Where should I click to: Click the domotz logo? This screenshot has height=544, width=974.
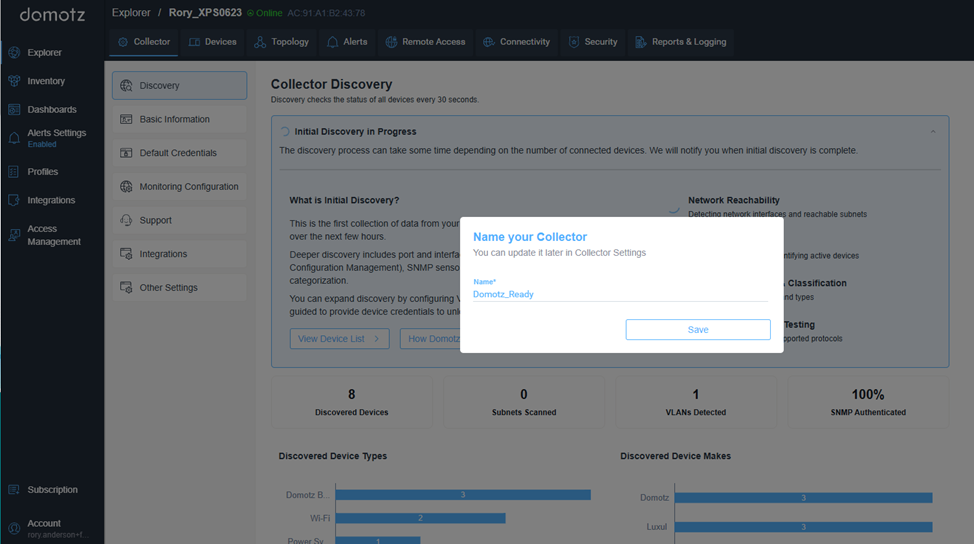[52, 14]
